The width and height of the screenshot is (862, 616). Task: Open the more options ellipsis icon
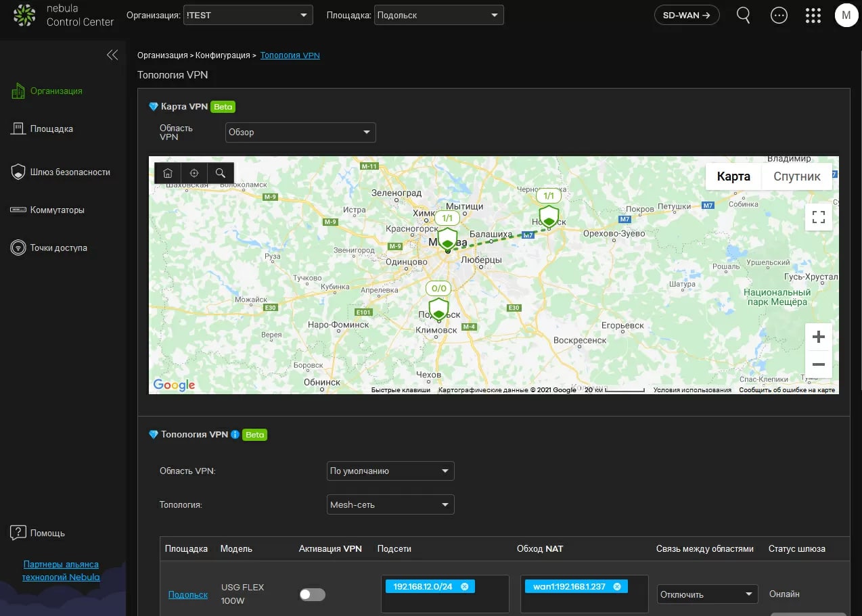pos(779,15)
